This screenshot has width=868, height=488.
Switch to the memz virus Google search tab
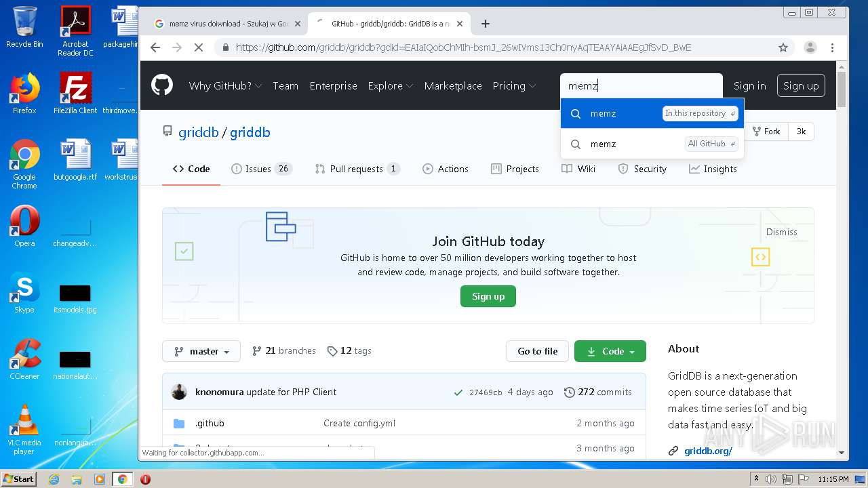229,24
